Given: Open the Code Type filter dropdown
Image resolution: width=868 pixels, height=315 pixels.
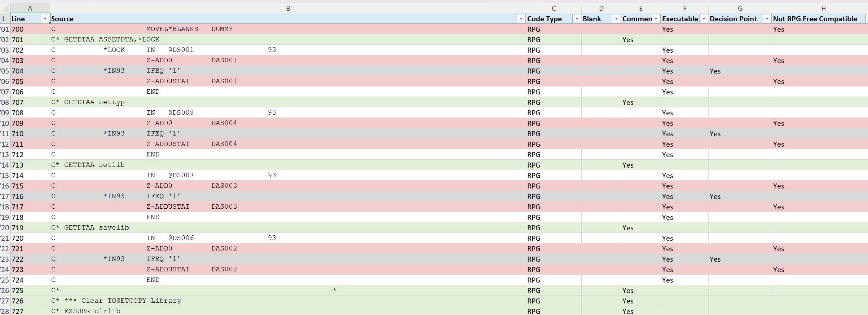Looking at the screenshot, I should pyautogui.click(x=577, y=19).
